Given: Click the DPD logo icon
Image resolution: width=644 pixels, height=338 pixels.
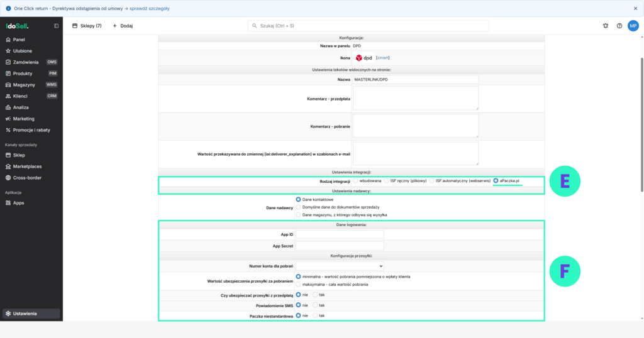Looking at the screenshot, I should [x=364, y=58].
